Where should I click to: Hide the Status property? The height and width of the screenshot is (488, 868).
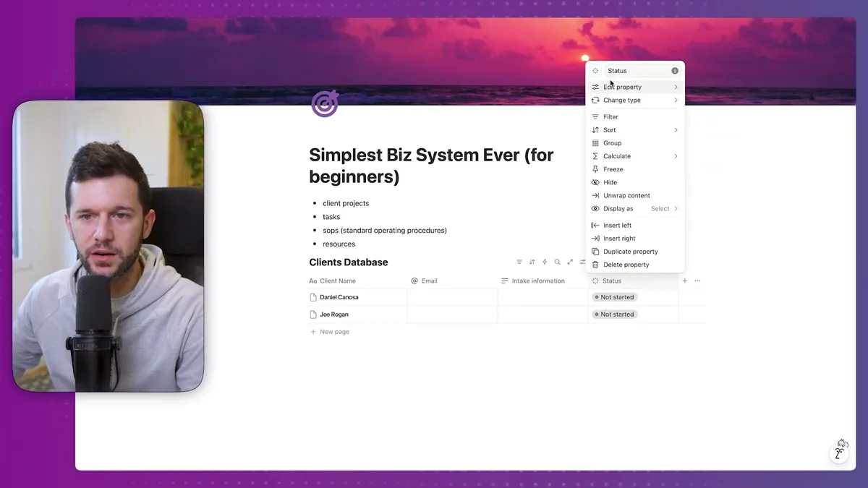[610, 182]
